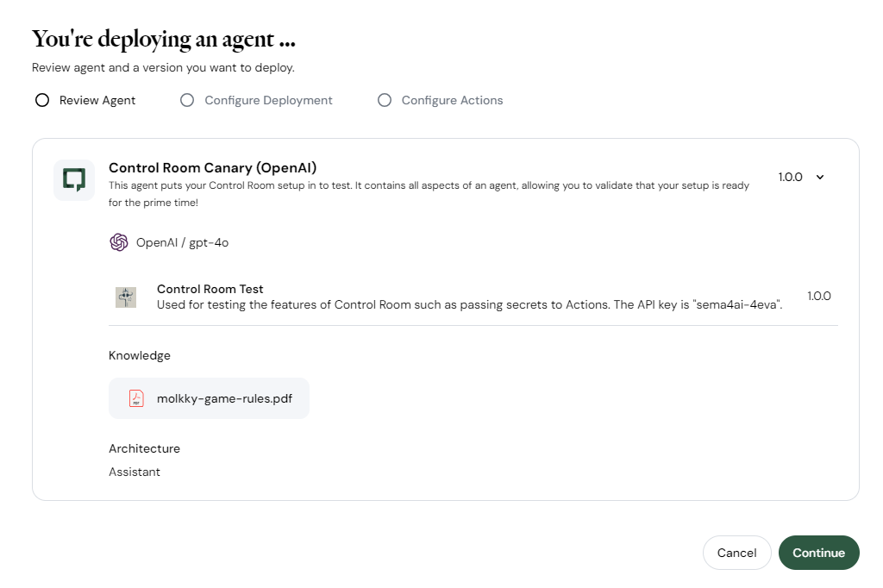The width and height of the screenshot is (883, 588).
Task: Click the Control Room Test action package icon
Action: (x=126, y=297)
